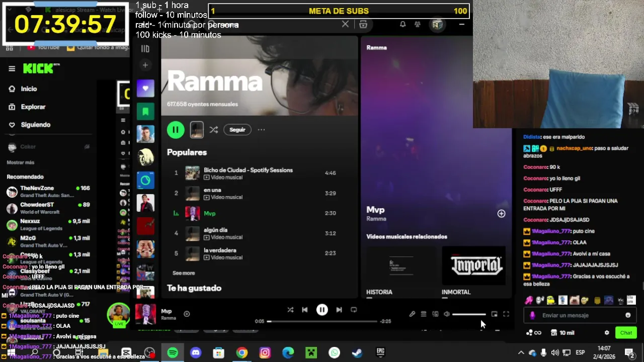Open the emoji picker in Kick chat

[628, 315]
